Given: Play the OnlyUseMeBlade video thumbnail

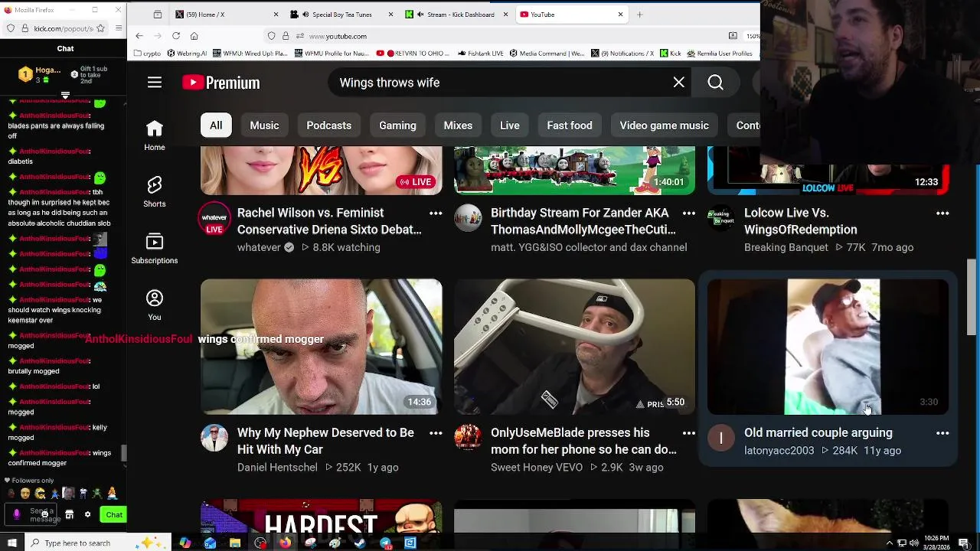Looking at the screenshot, I should [x=574, y=347].
